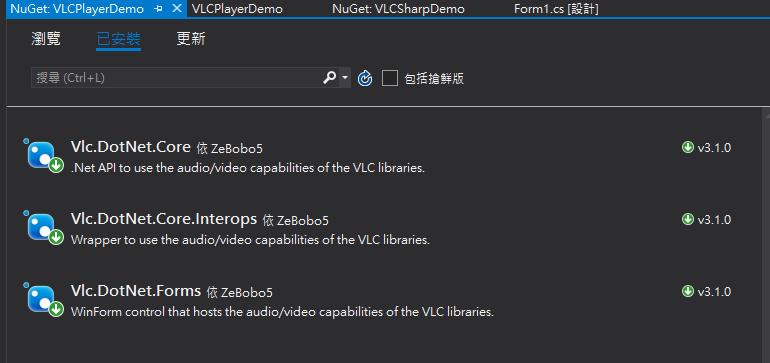Click the Vlc.DotNet.Forms package icon

click(45, 301)
